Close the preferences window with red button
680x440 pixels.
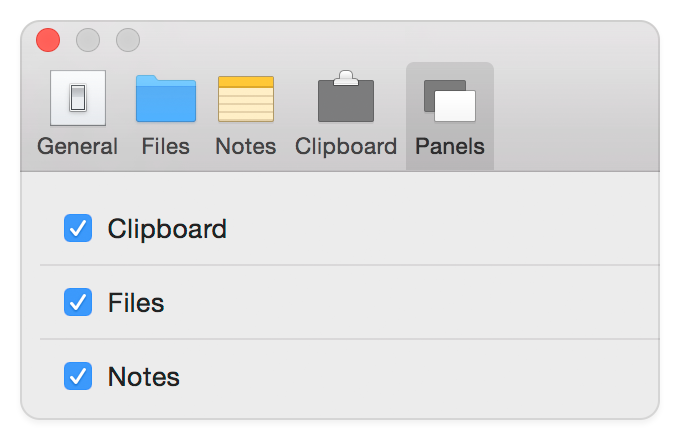click(48, 40)
